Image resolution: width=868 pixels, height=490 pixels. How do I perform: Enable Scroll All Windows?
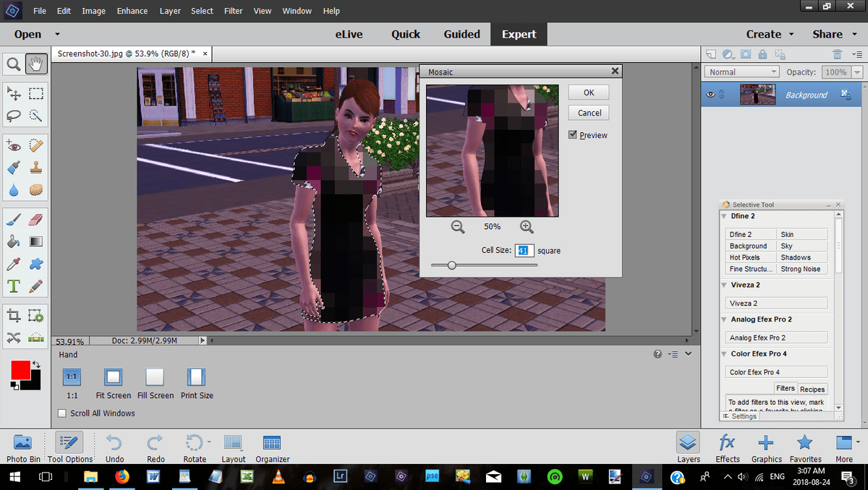point(62,413)
